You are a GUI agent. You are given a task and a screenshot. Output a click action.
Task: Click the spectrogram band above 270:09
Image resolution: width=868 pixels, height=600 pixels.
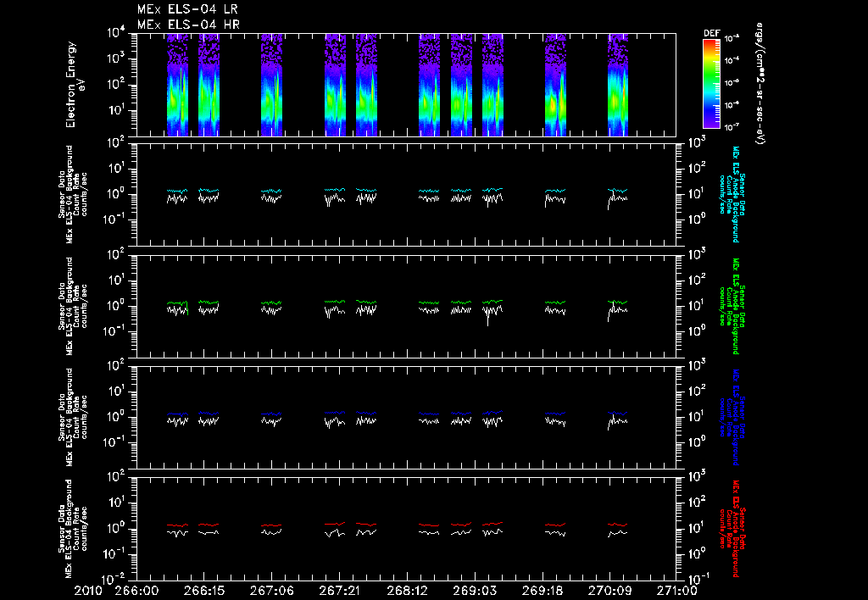[x=618, y=85]
